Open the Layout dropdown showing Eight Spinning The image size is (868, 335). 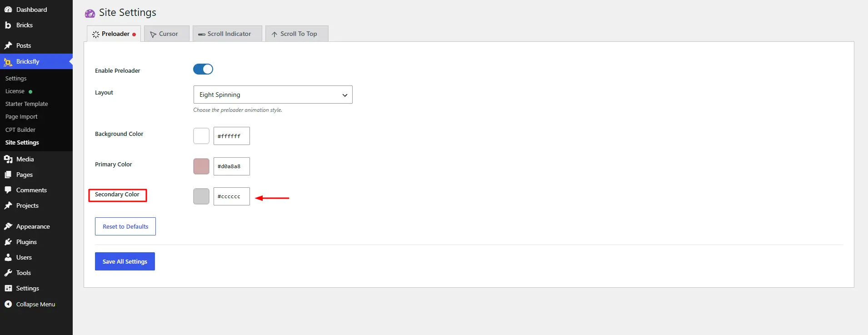[273, 95]
